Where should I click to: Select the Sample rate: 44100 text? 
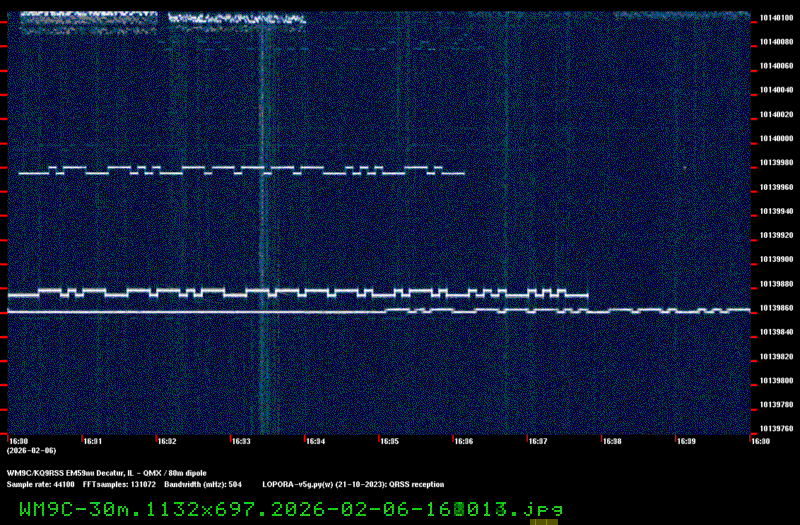point(41,484)
